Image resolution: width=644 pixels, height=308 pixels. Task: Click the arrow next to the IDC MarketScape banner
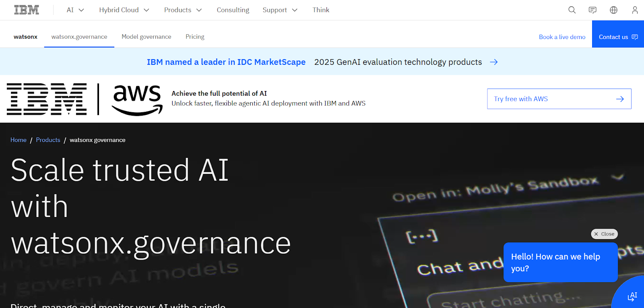[494, 62]
